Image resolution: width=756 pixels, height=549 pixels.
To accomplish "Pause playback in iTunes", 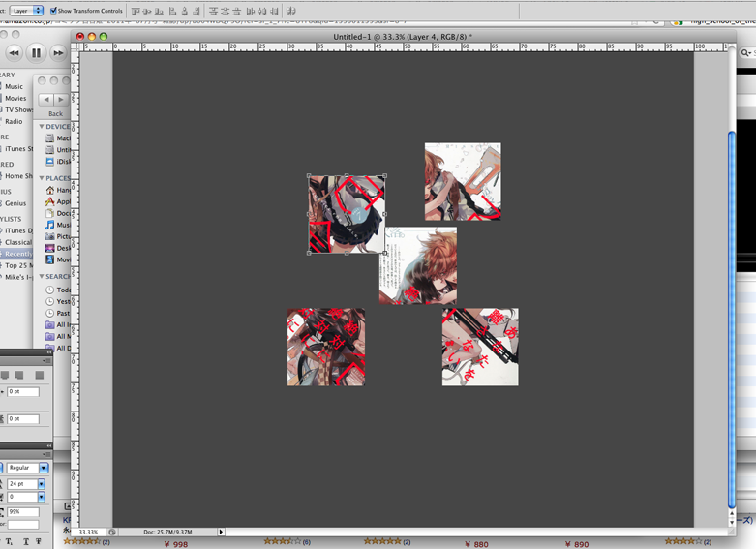I will [36, 52].
